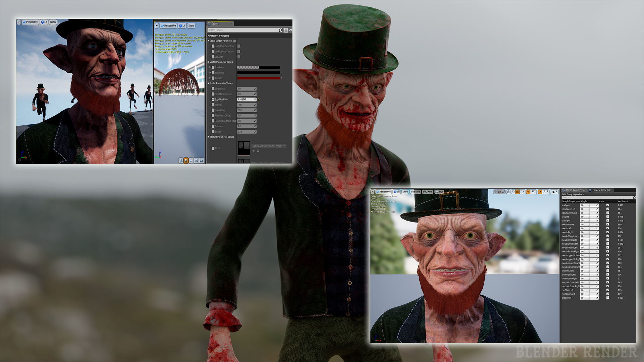The image size is (644, 362).
Task: Activate the scale gizmo tool
Action: click(503, 192)
